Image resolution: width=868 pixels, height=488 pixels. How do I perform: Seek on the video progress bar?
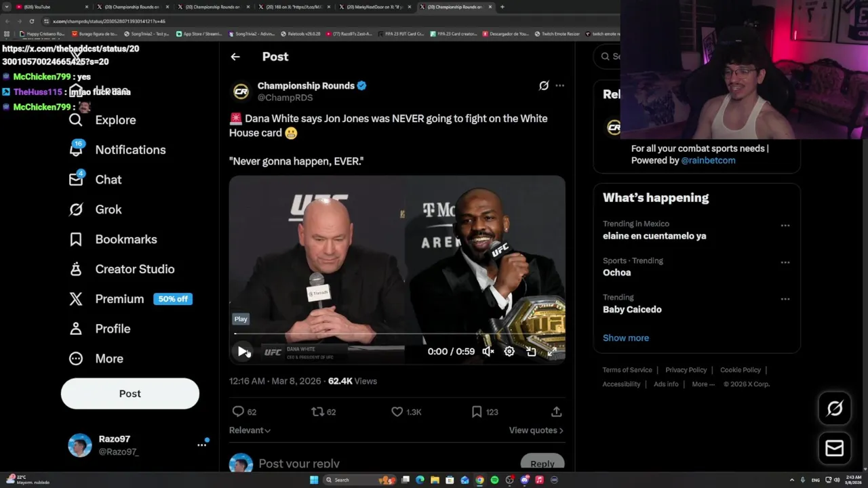[x=397, y=333]
